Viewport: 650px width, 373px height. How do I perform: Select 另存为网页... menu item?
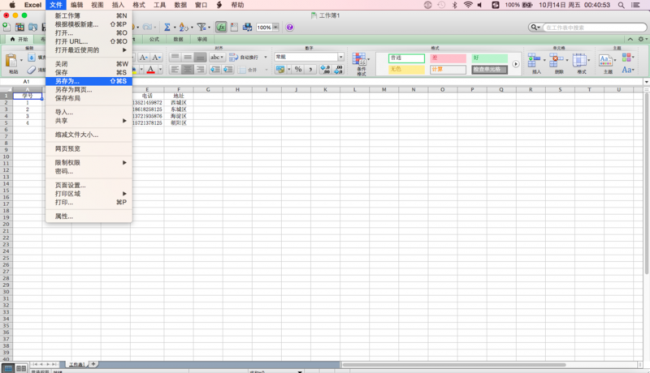click(89, 90)
